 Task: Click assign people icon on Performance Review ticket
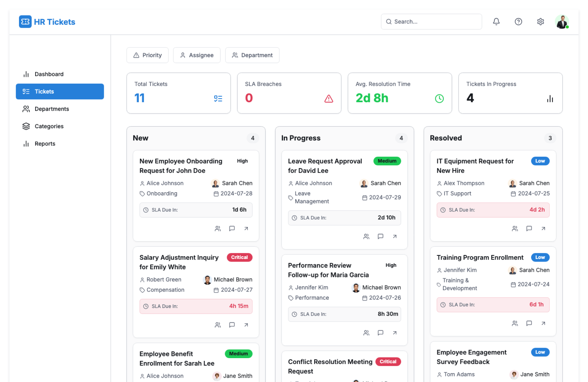click(366, 333)
